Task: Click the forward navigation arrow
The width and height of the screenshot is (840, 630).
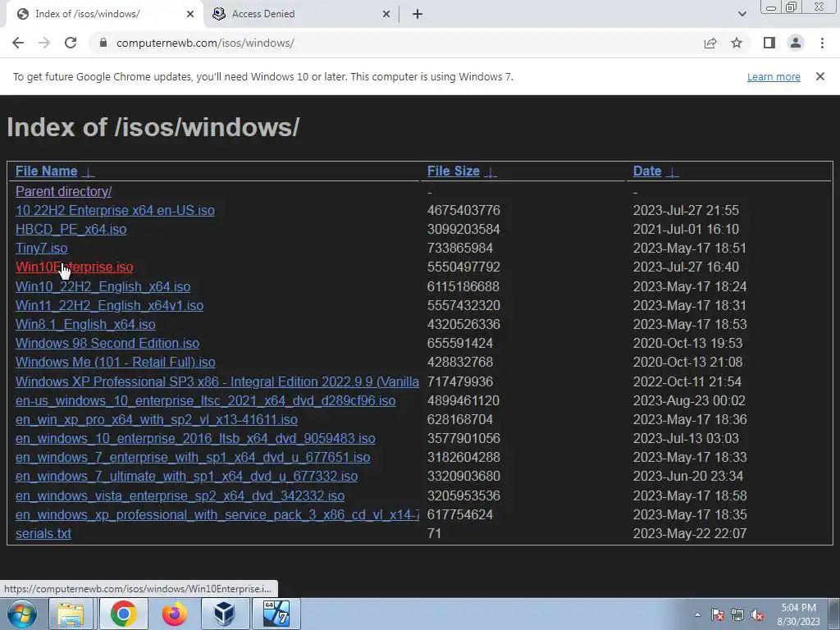Action: [44, 43]
